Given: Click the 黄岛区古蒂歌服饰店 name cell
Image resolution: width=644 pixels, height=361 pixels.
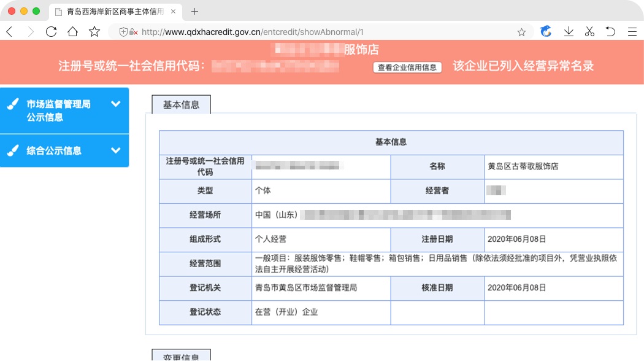Looking at the screenshot, I should (523, 166).
